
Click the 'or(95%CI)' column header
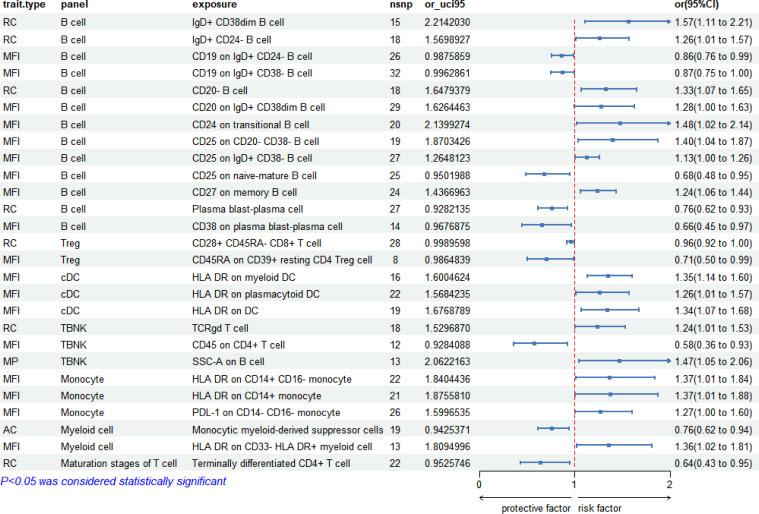pos(716,5)
